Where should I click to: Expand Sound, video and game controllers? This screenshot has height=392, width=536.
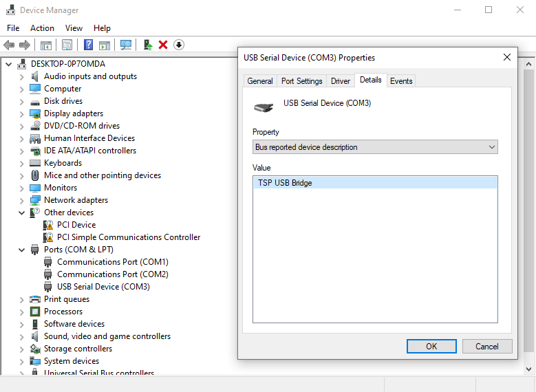(21, 336)
